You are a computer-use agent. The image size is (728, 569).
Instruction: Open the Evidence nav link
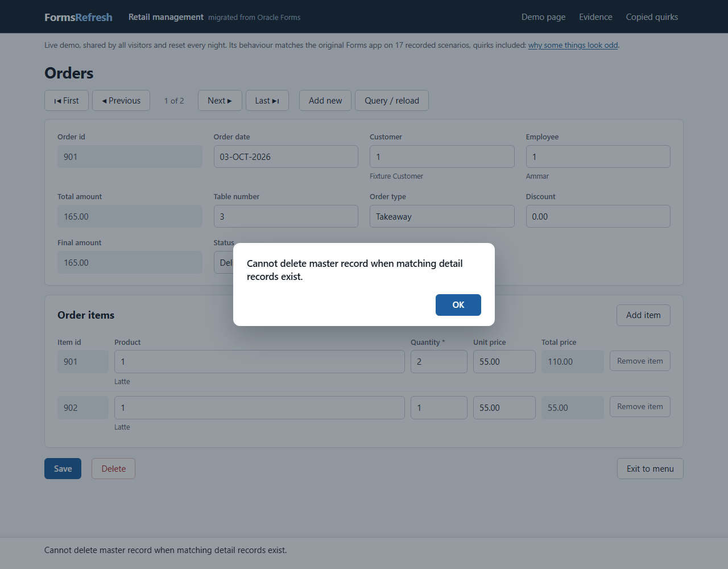[x=596, y=17]
